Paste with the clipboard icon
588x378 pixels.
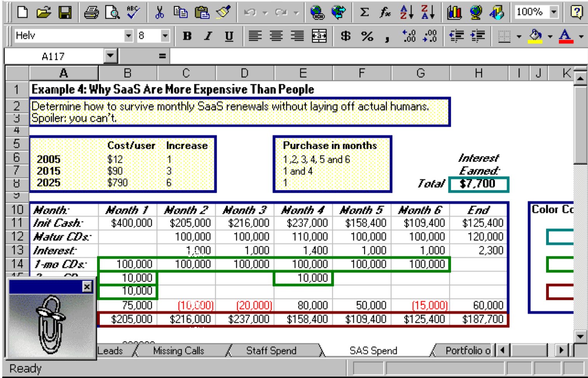[x=202, y=12]
